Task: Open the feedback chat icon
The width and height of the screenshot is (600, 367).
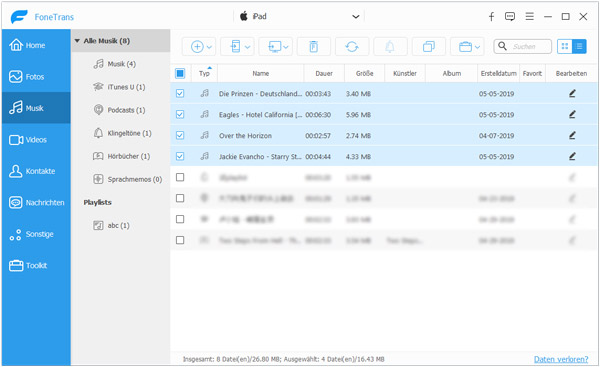Action: pyautogui.click(x=510, y=16)
